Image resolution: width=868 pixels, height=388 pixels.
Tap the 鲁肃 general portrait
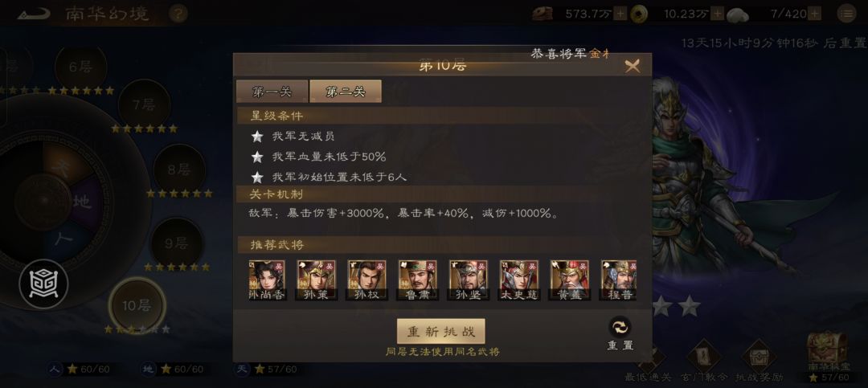click(x=417, y=280)
